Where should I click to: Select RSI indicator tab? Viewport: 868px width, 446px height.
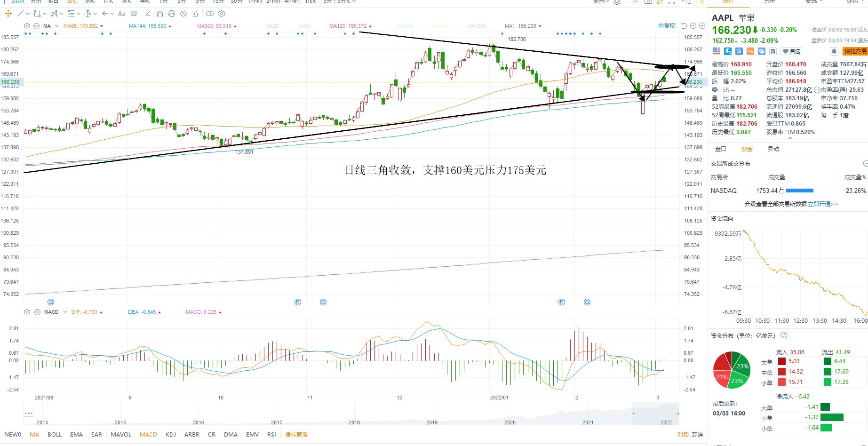click(271, 435)
